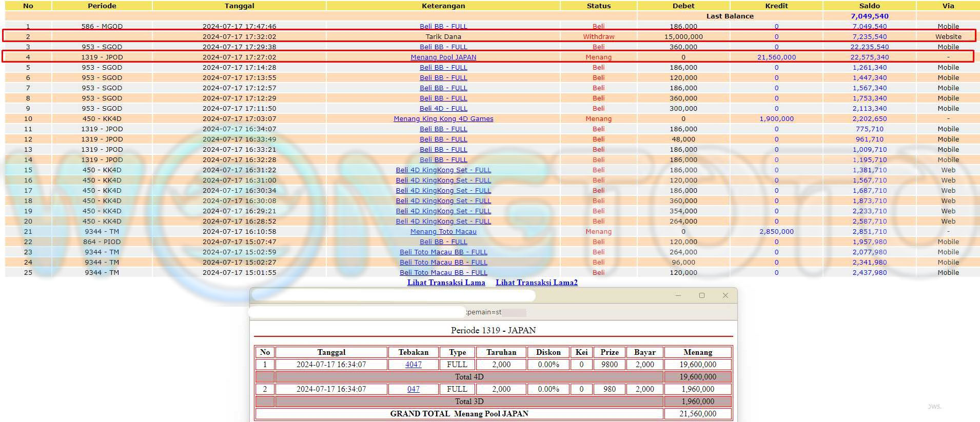
Task: Close the Periode 1319 JAPAN popup window
Action: (725, 295)
